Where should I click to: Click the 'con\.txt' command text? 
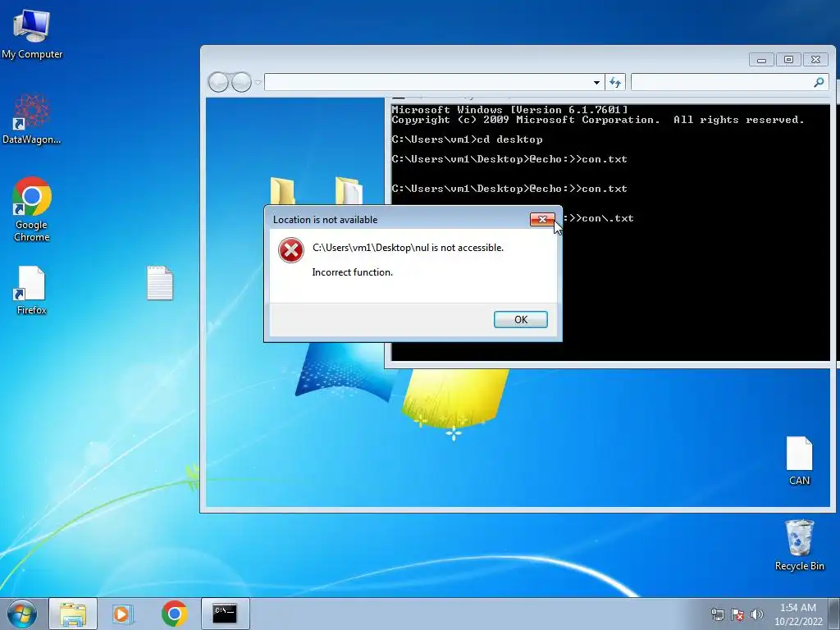[x=608, y=218]
